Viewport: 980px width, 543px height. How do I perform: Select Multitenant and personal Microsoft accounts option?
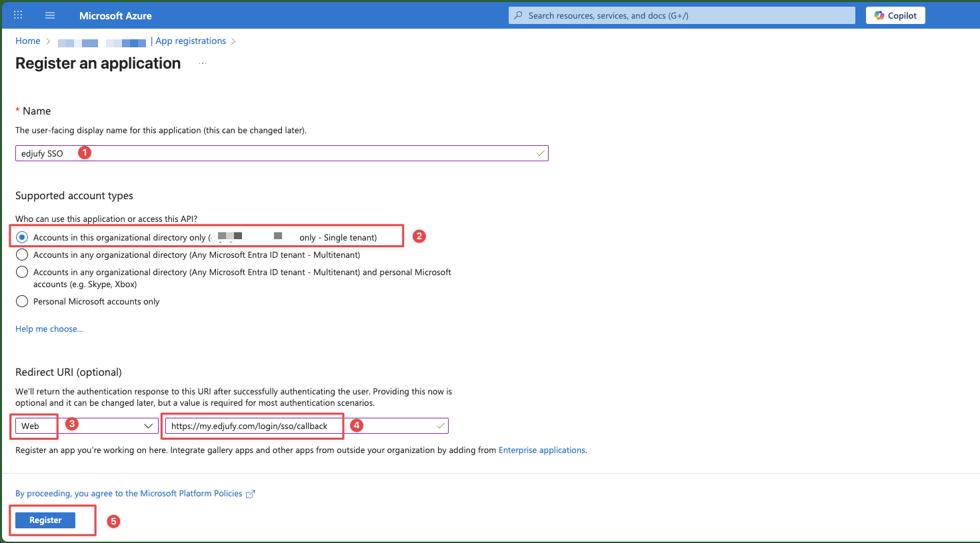click(x=21, y=272)
